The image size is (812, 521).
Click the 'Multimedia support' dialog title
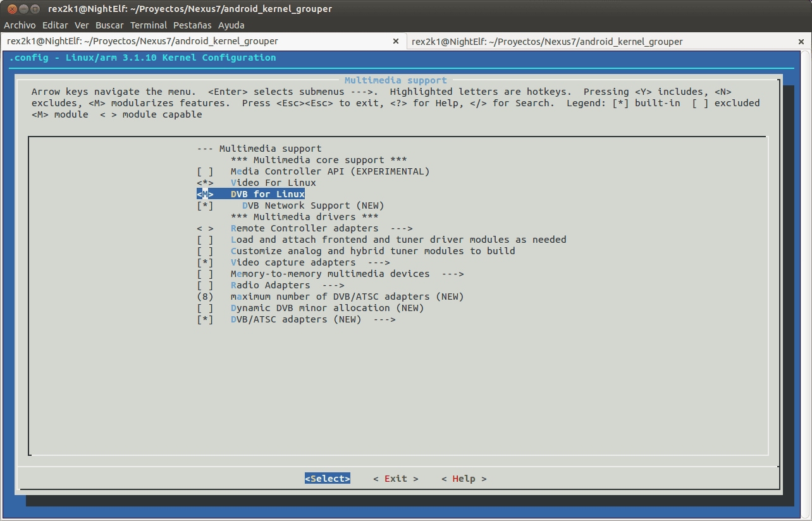396,80
